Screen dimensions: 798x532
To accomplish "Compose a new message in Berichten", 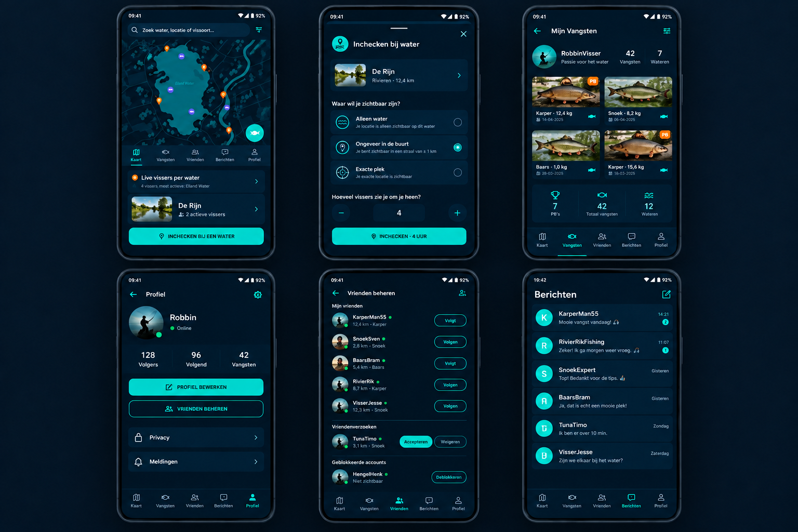I will coord(667,295).
